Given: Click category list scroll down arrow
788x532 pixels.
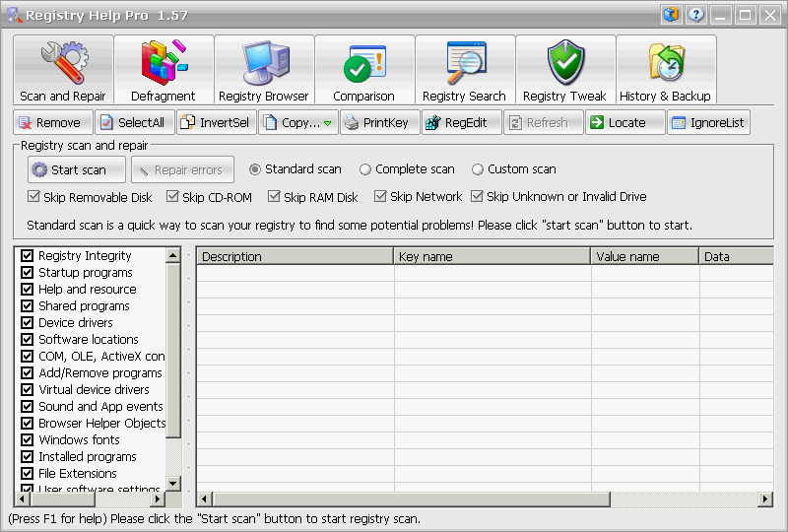Looking at the screenshot, I should [x=173, y=483].
